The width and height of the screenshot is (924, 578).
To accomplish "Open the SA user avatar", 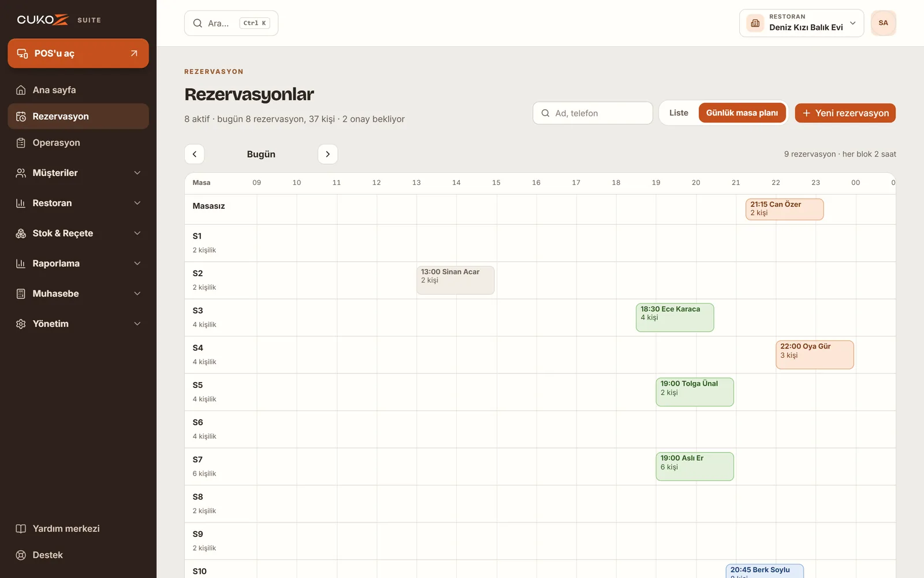I will tap(883, 23).
